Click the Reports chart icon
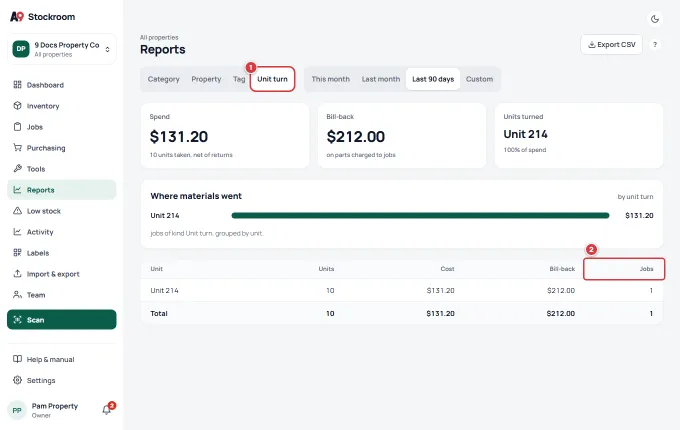The width and height of the screenshot is (680, 430). [x=17, y=190]
